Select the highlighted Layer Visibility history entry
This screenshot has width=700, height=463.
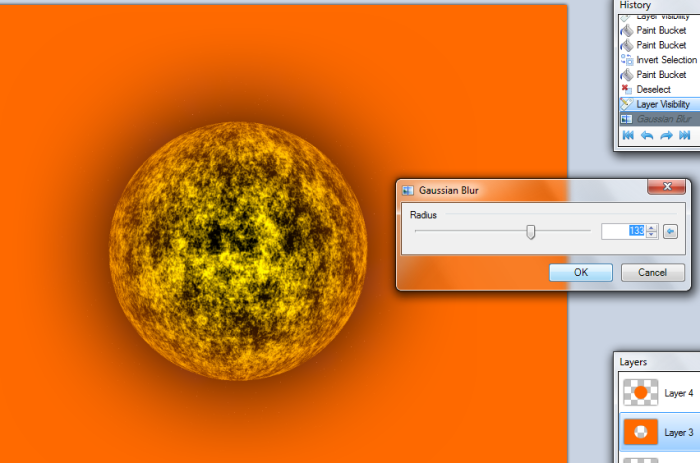pyautogui.click(x=660, y=104)
